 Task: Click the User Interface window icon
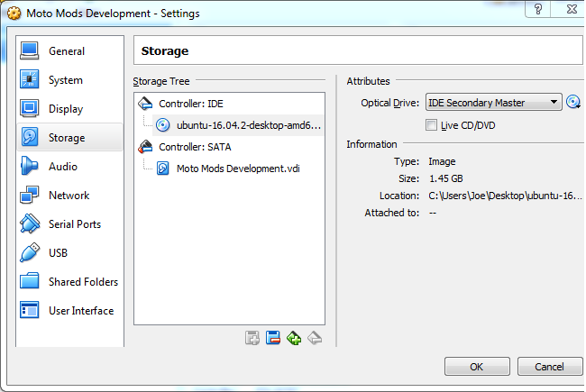point(29,310)
